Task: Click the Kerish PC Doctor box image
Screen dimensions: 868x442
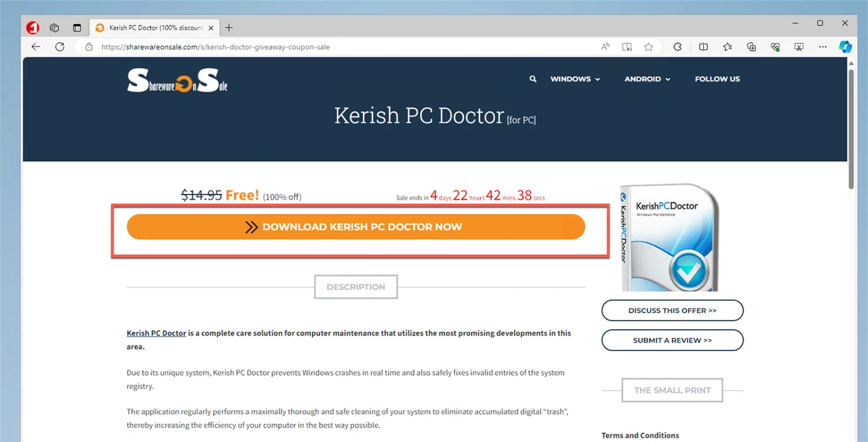Action: 670,238
